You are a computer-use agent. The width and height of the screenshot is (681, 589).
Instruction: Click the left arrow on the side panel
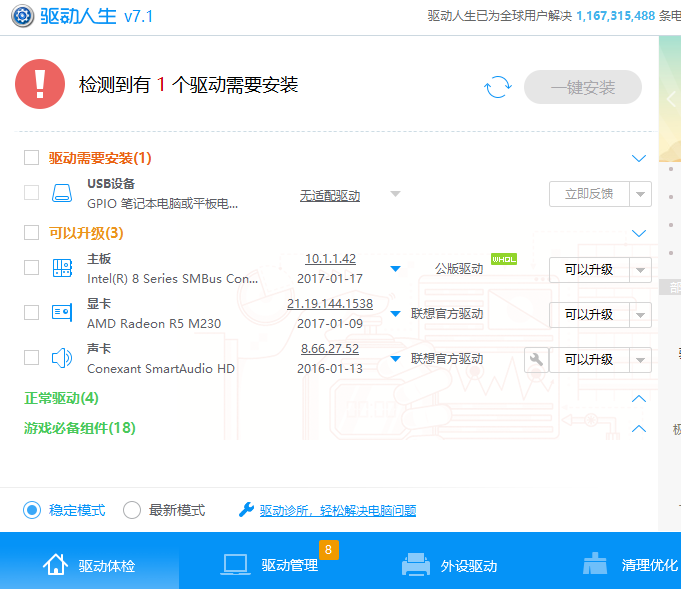[671, 99]
